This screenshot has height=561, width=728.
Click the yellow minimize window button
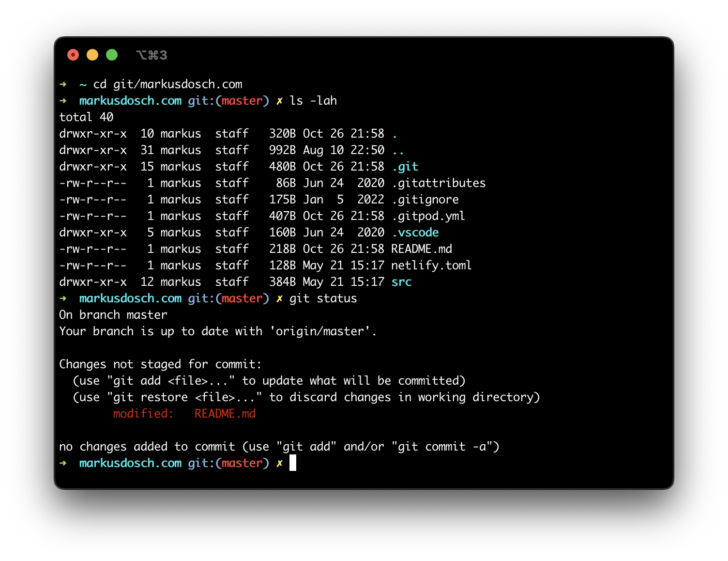pos(92,55)
